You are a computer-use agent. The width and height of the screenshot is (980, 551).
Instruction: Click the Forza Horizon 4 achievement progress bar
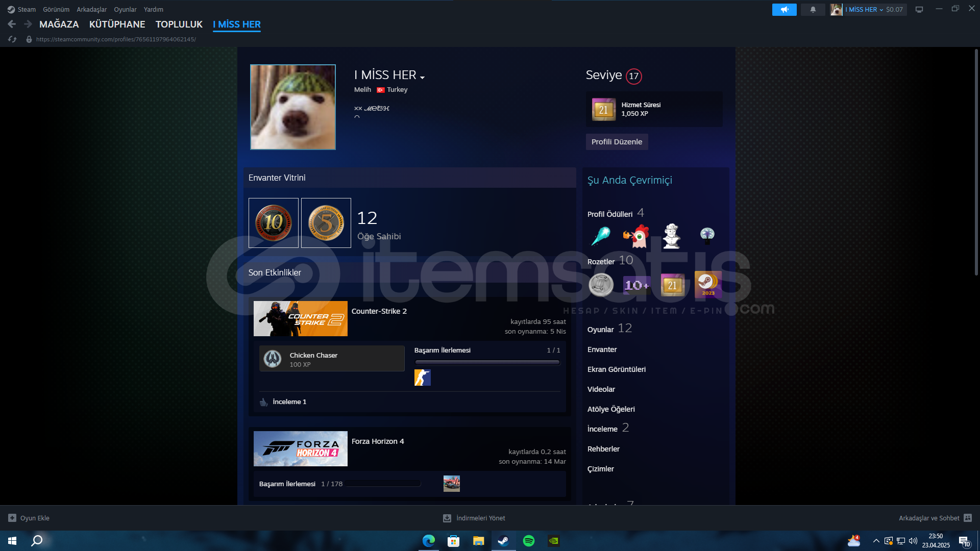click(383, 484)
